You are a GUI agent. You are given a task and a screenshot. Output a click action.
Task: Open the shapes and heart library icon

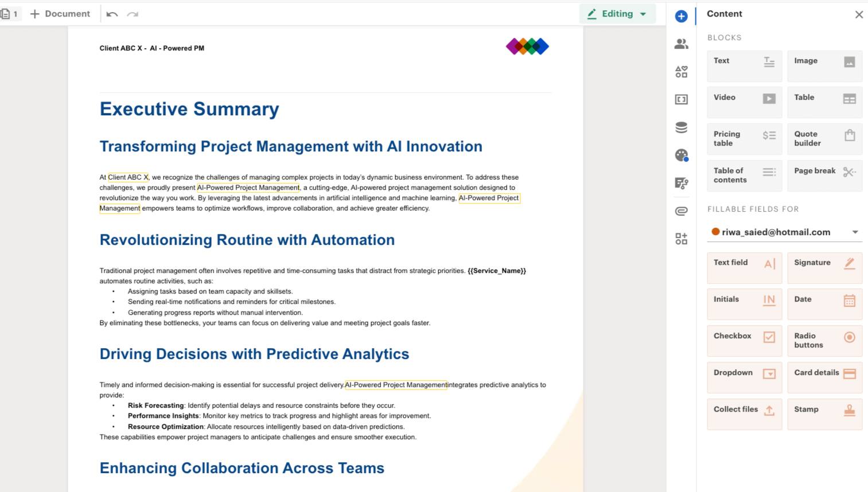pyautogui.click(x=681, y=72)
